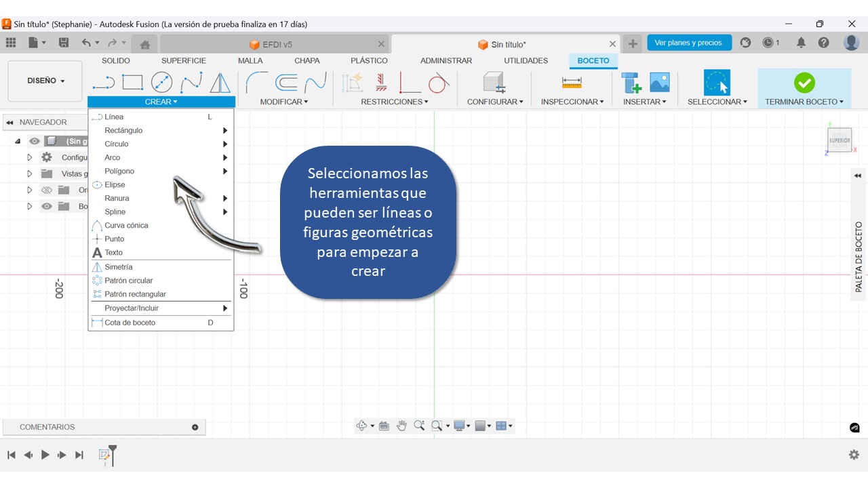868x488 pixels.
Task: Toggle visibility eye of root component
Action: (x=35, y=141)
